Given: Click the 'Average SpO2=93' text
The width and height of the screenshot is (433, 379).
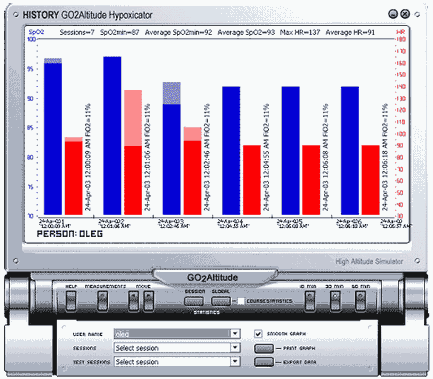Looking at the screenshot, I should (246, 32).
